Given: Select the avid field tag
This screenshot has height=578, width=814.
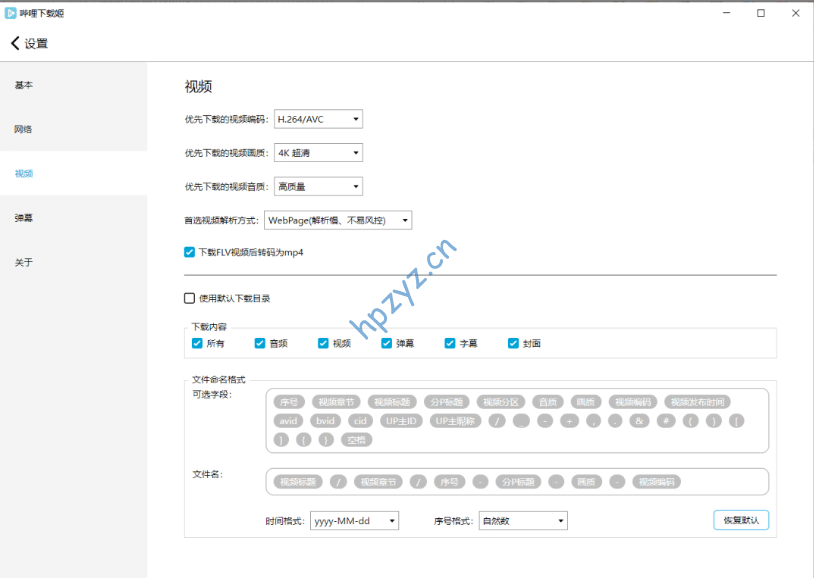Looking at the screenshot, I should (x=289, y=421).
